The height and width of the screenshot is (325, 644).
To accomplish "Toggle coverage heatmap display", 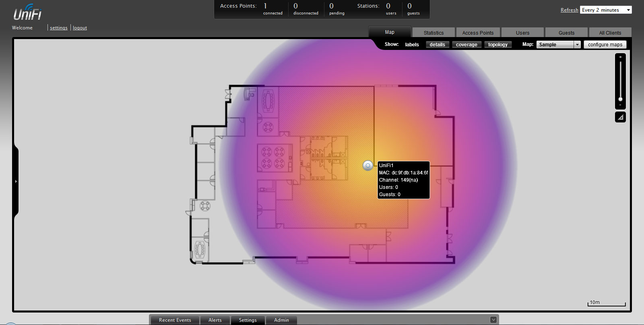I will click(466, 45).
